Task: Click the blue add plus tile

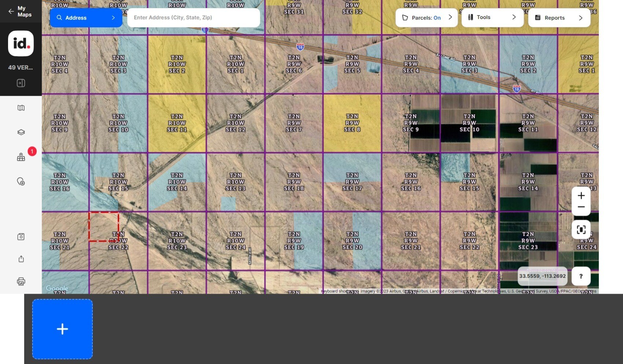Action: point(62,329)
